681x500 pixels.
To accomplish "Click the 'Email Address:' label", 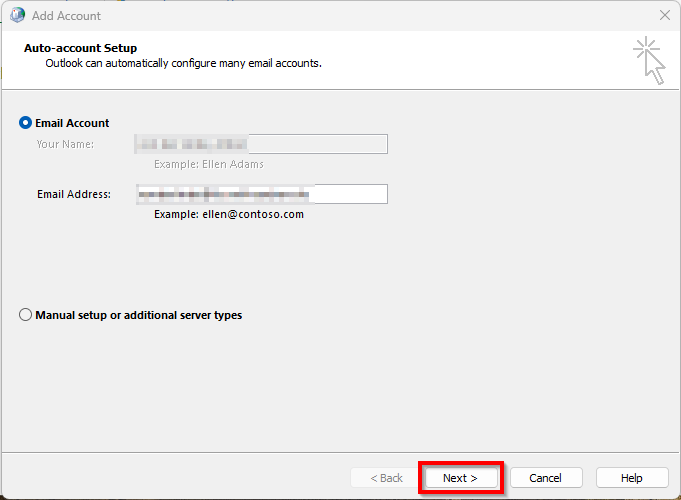I will (74, 194).
